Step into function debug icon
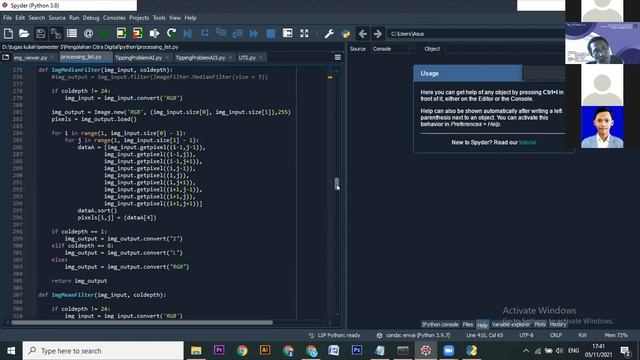Viewport: 640px width, 360px height. pyautogui.click(x=221, y=33)
